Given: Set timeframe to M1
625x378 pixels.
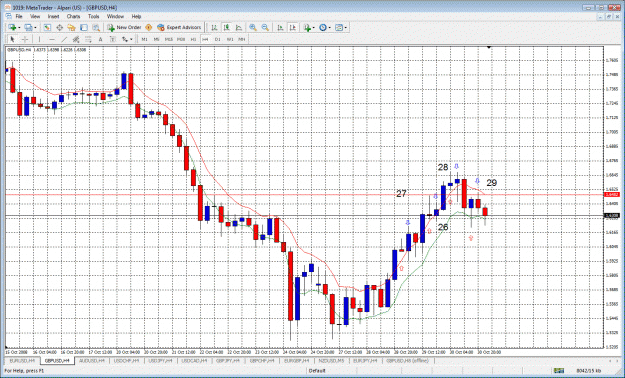Looking at the screenshot, I should pos(144,39).
